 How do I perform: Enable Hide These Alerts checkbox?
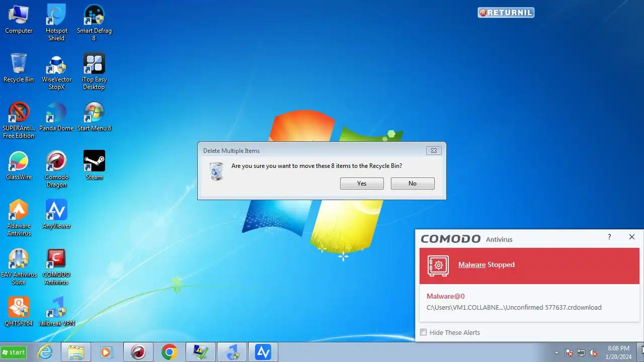424,332
